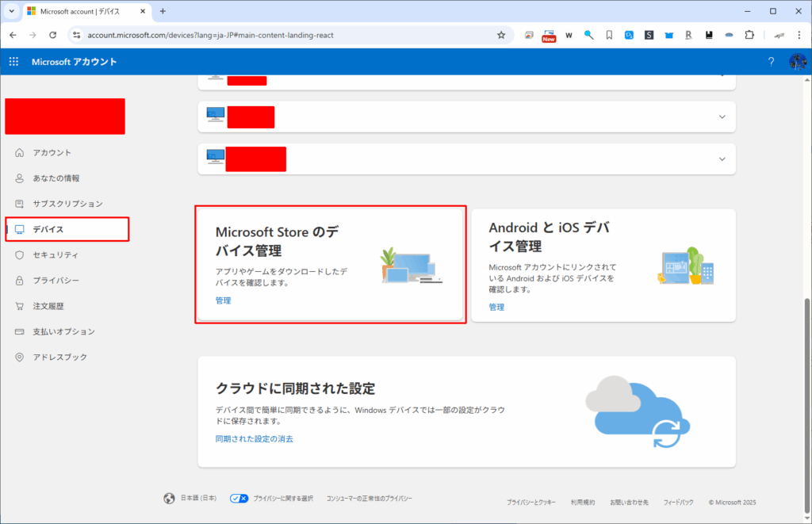Viewport: 812px width, 524px height.
Task: Open the blue P extension icon
Action: [629, 35]
